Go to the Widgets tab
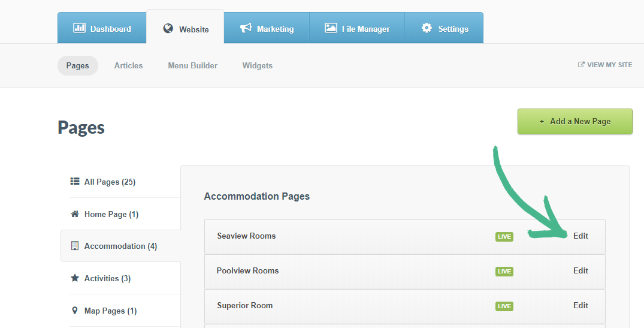The image size is (644, 328). (x=257, y=65)
